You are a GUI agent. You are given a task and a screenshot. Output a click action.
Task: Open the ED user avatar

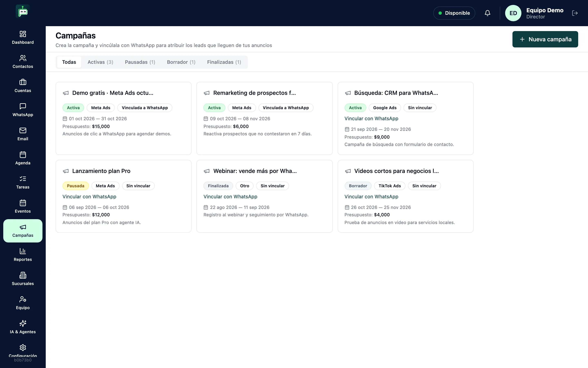[x=513, y=13]
